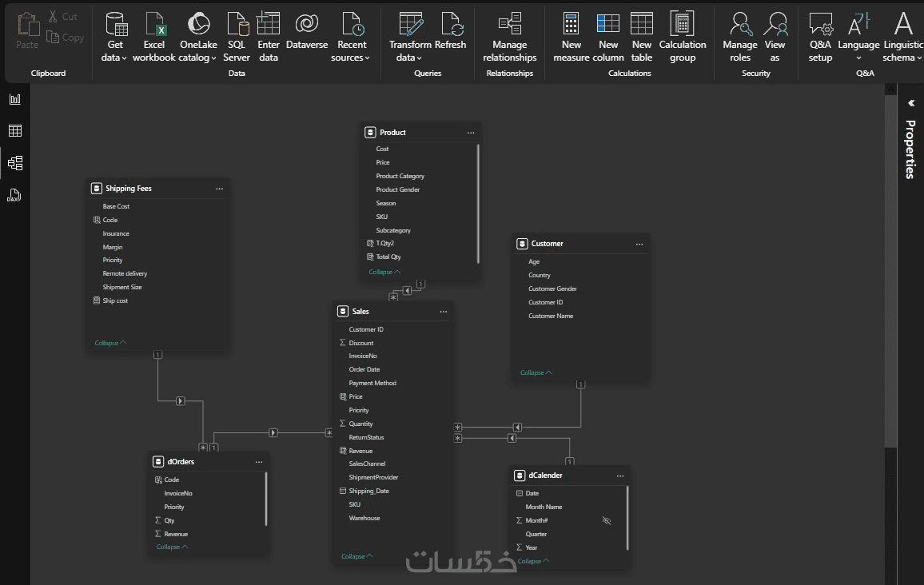Screen dimensions: 924x585
Task: Collapse the dCalender table
Action: [x=533, y=561]
